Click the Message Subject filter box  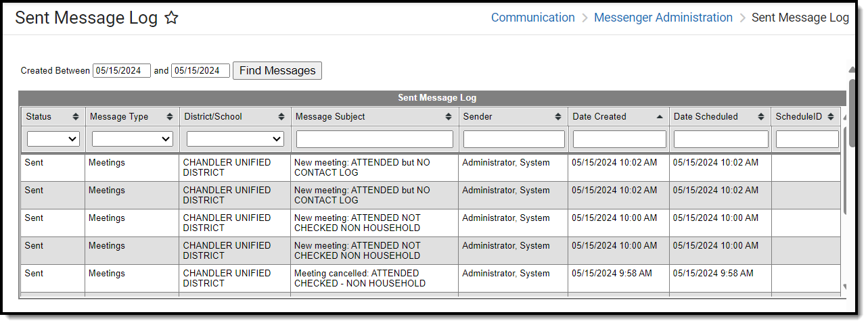(375, 139)
